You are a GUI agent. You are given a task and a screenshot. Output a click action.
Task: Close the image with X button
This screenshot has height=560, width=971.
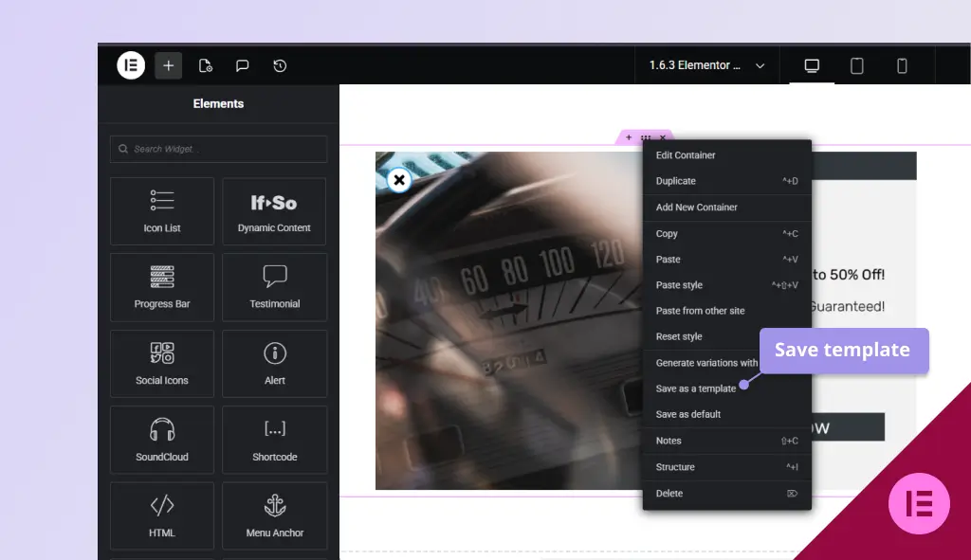(x=399, y=180)
